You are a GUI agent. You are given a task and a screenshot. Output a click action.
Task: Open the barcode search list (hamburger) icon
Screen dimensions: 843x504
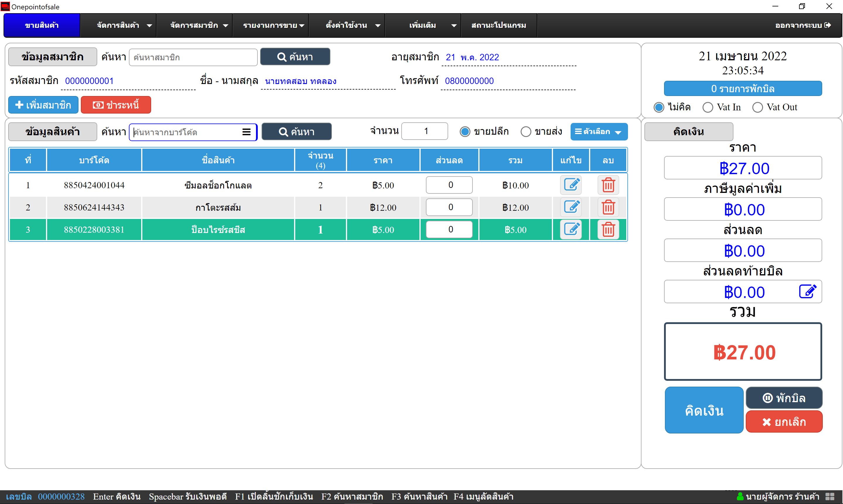246,132
